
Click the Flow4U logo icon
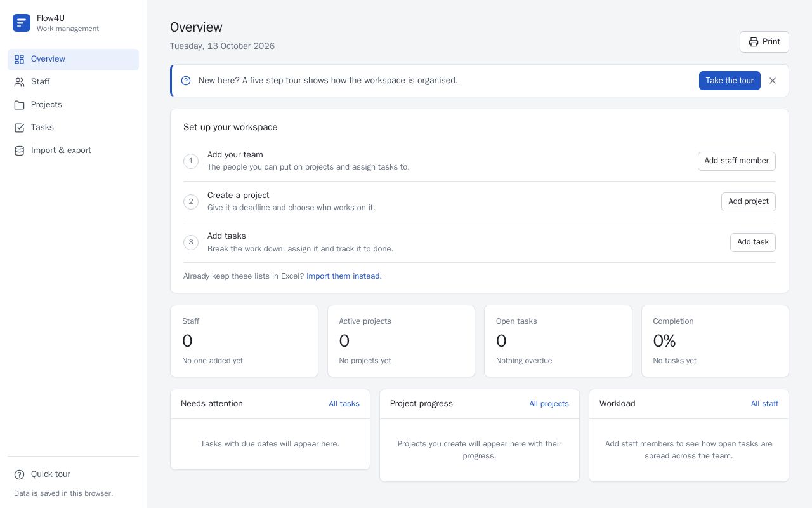(22, 23)
